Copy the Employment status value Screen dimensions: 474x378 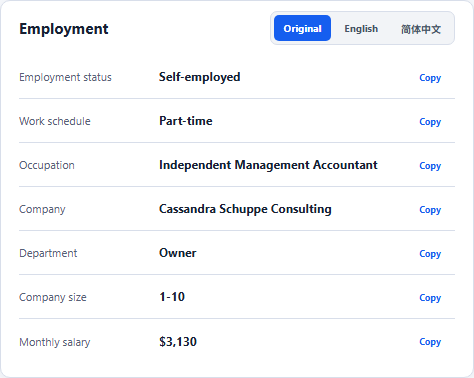pos(430,78)
